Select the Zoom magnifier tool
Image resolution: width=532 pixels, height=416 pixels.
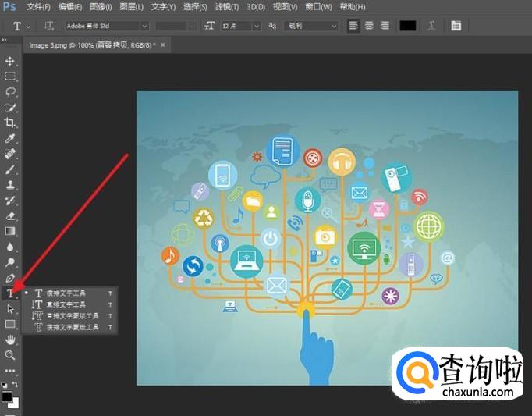(10, 355)
